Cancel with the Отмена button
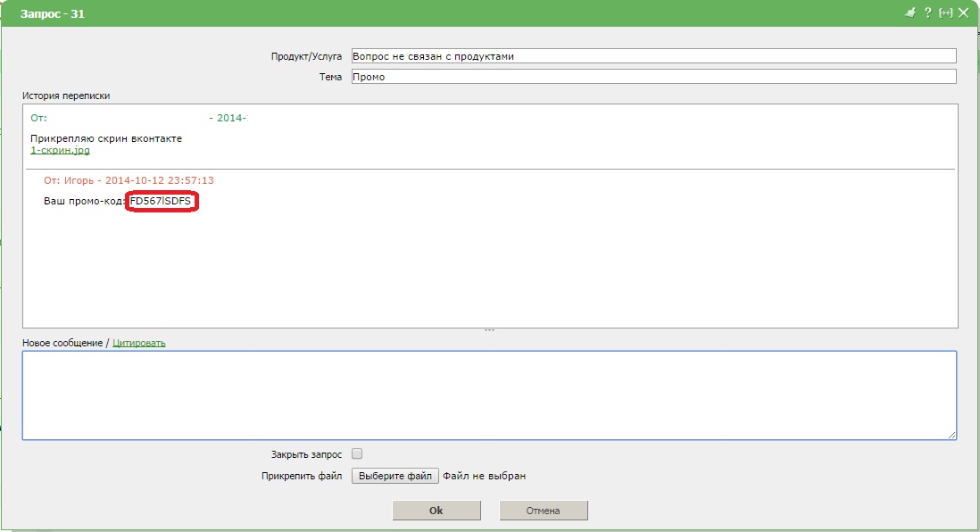980x532 pixels. point(543,511)
